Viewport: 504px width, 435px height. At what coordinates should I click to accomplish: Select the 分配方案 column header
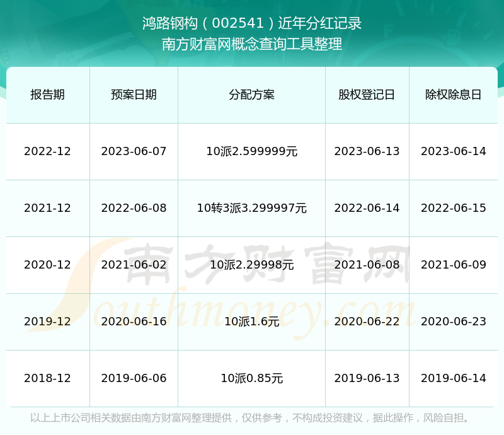pos(251,95)
